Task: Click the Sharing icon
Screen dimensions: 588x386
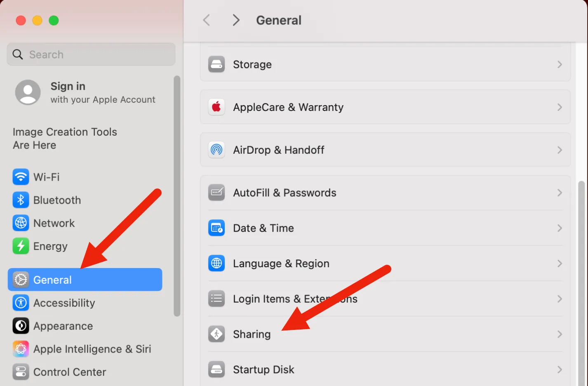Action: click(x=216, y=334)
